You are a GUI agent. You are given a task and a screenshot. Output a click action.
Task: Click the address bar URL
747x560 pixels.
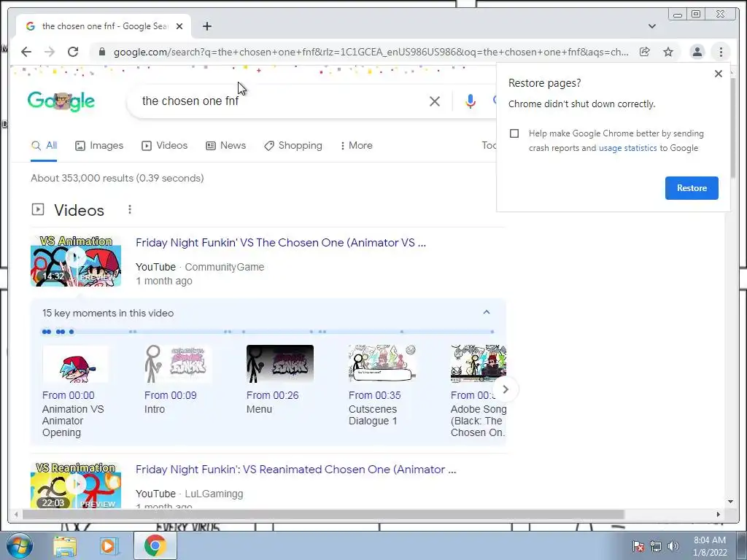(371, 52)
